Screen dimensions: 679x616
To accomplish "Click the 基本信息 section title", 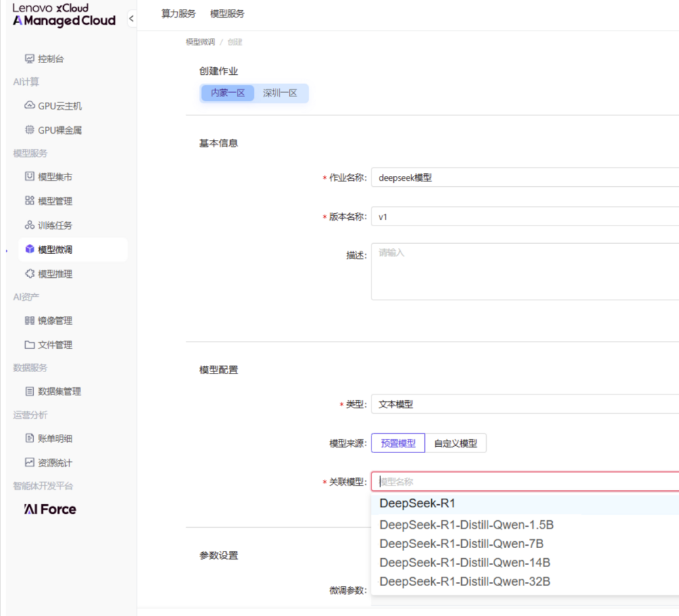I will (219, 143).
